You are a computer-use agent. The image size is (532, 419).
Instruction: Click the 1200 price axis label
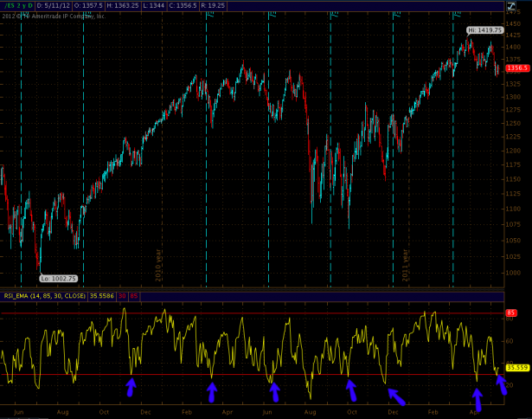point(513,151)
